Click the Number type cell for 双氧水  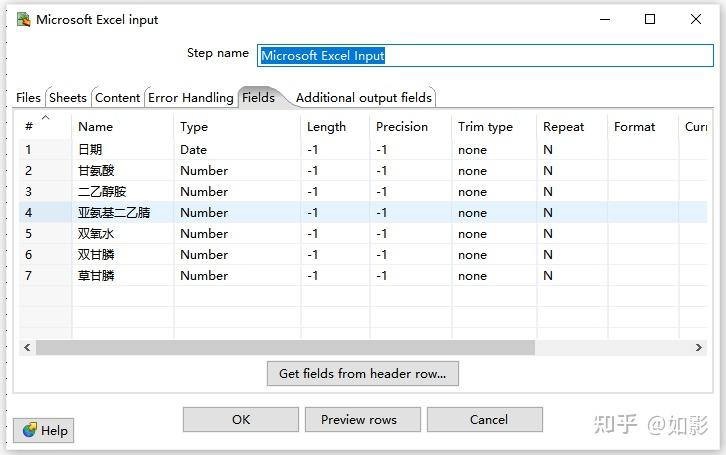coord(238,234)
